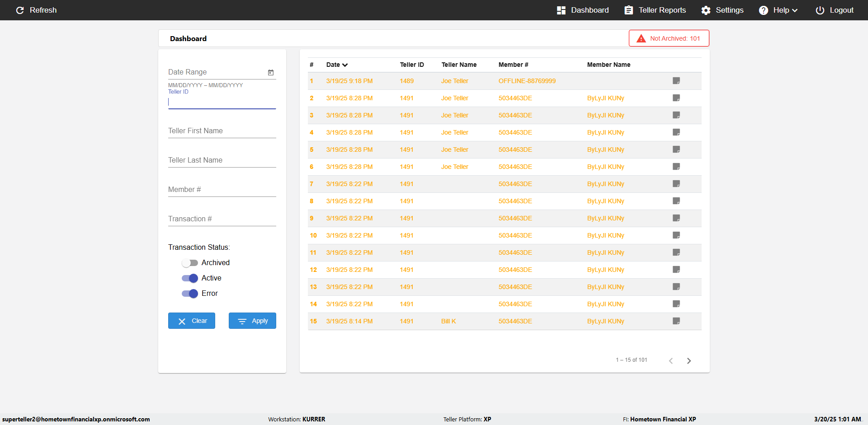Expand the Help dropdown menu
Image resolution: width=868 pixels, height=425 pixels.
(778, 10)
